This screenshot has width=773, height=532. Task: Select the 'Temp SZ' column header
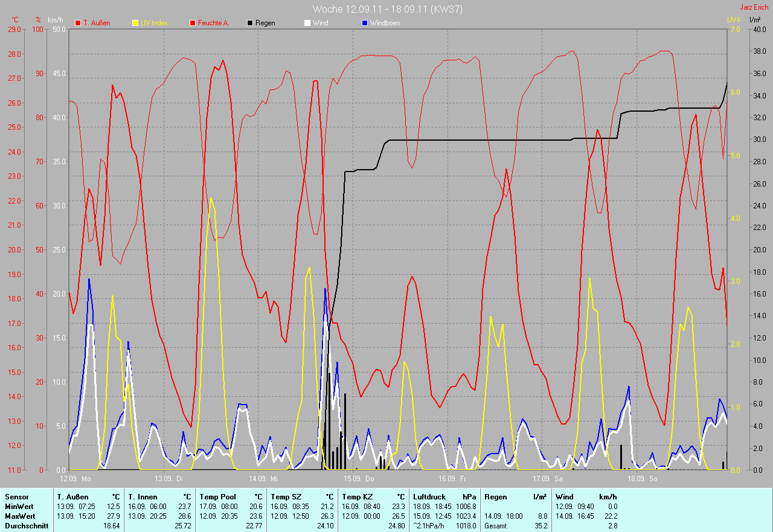coord(286,496)
